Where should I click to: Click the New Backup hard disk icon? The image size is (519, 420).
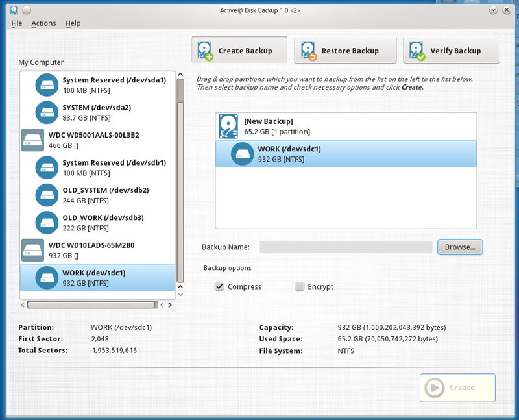(x=228, y=126)
